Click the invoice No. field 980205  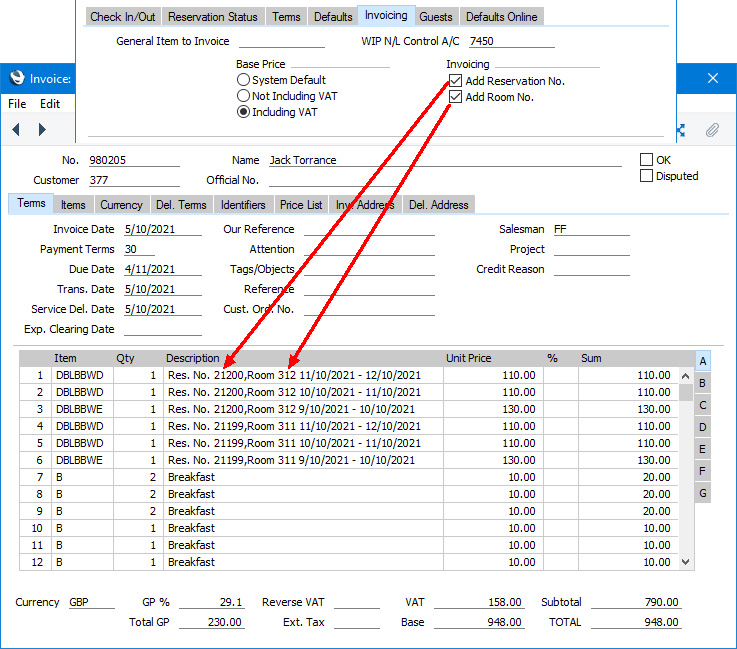click(x=134, y=160)
